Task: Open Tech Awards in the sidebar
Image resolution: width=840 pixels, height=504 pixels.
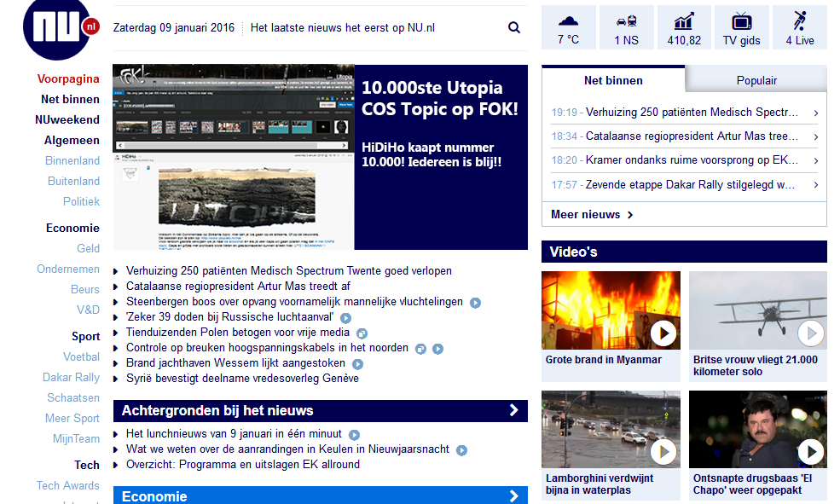Action: pyautogui.click(x=68, y=485)
